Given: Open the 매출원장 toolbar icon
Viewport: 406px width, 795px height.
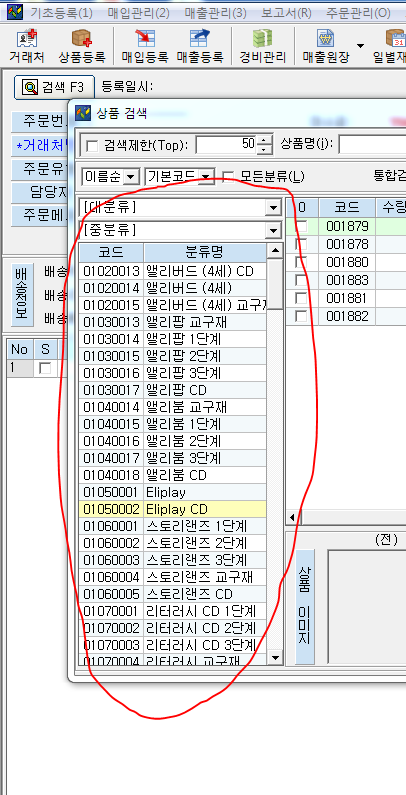Looking at the screenshot, I should [325, 46].
